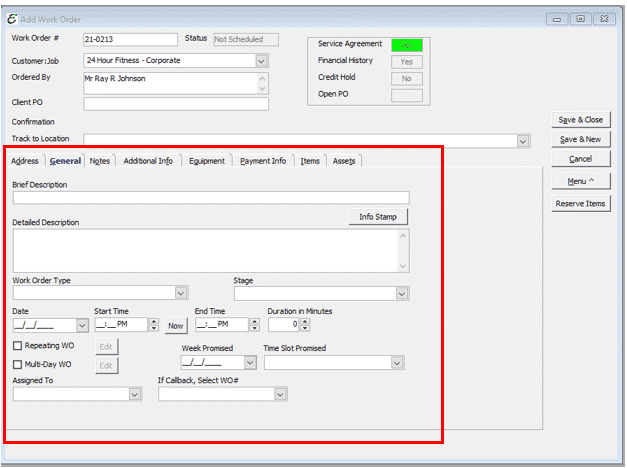The image size is (627, 468).
Task: Open the Assigned To dropdown
Action: coord(135,394)
